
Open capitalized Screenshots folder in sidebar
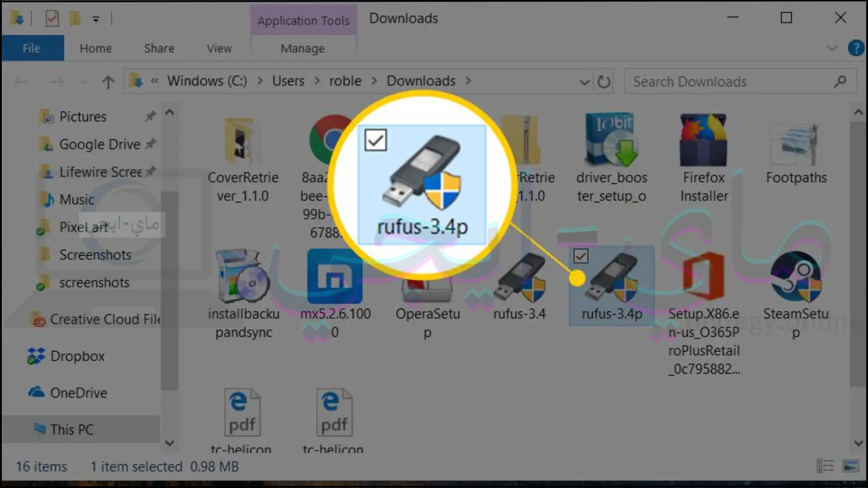[95, 255]
